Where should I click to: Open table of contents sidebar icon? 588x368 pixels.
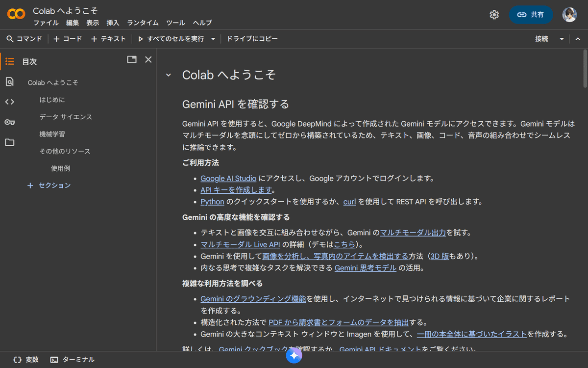point(10,61)
